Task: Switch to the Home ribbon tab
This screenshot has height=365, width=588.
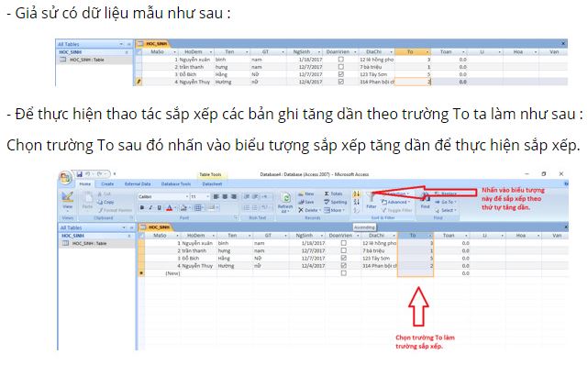Action: coord(84,184)
